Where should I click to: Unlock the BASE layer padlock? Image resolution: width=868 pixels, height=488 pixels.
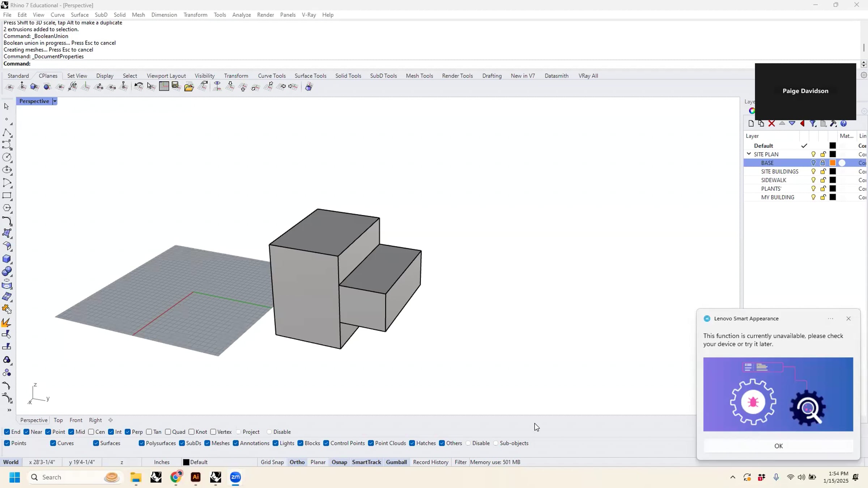point(823,163)
